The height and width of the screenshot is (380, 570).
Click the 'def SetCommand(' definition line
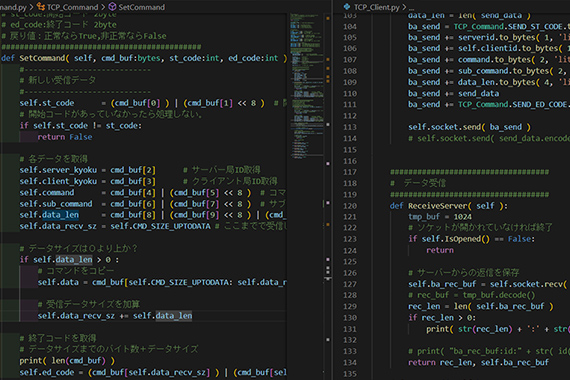tap(144, 58)
